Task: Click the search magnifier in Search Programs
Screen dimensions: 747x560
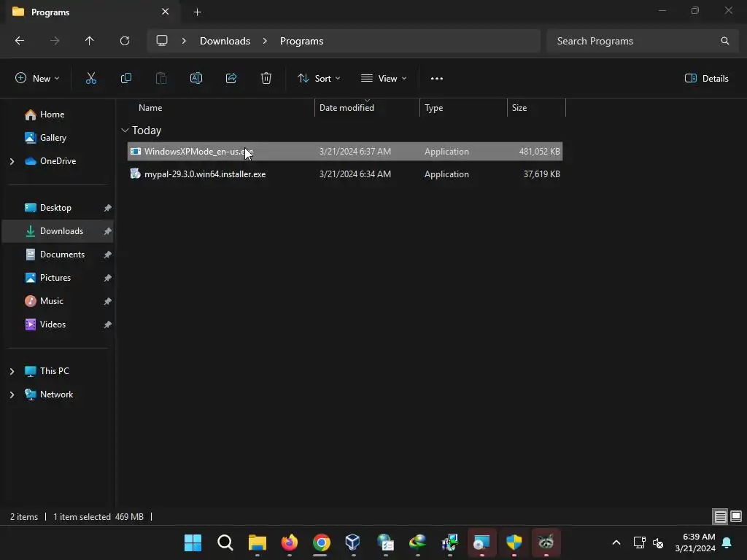Action: tap(724, 41)
